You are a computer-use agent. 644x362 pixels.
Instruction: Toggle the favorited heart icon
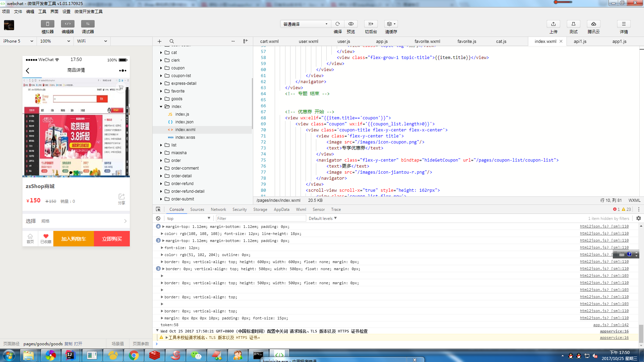point(46,238)
